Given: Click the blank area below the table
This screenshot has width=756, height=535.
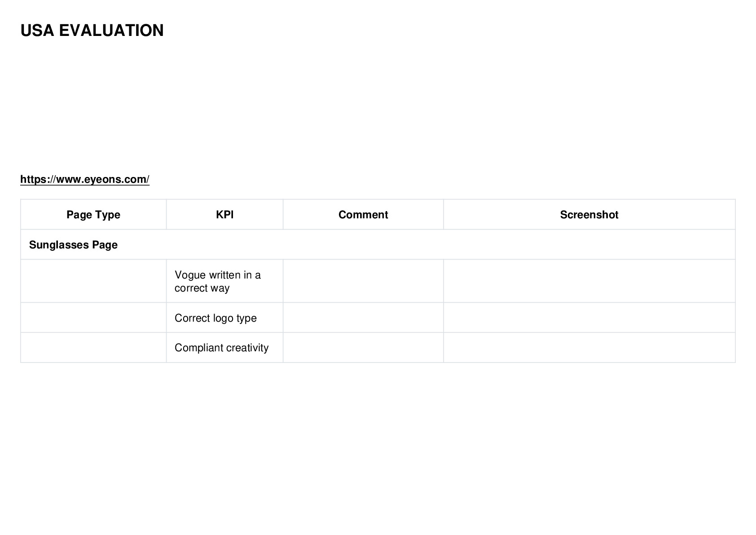Looking at the screenshot, I should 378,445.
